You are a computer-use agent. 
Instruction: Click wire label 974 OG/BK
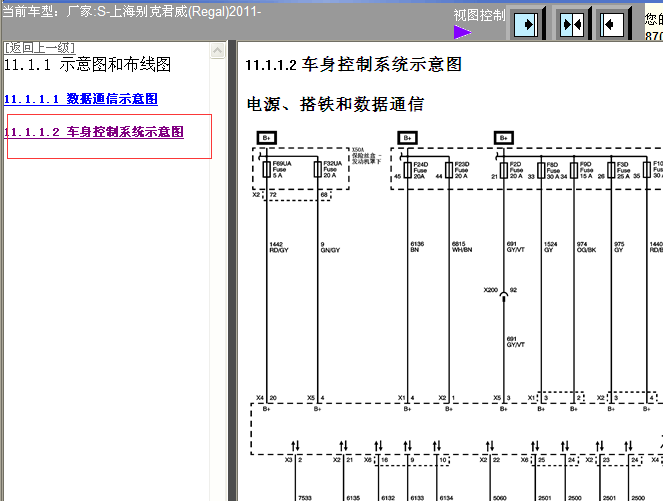pyautogui.click(x=586, y=247)
